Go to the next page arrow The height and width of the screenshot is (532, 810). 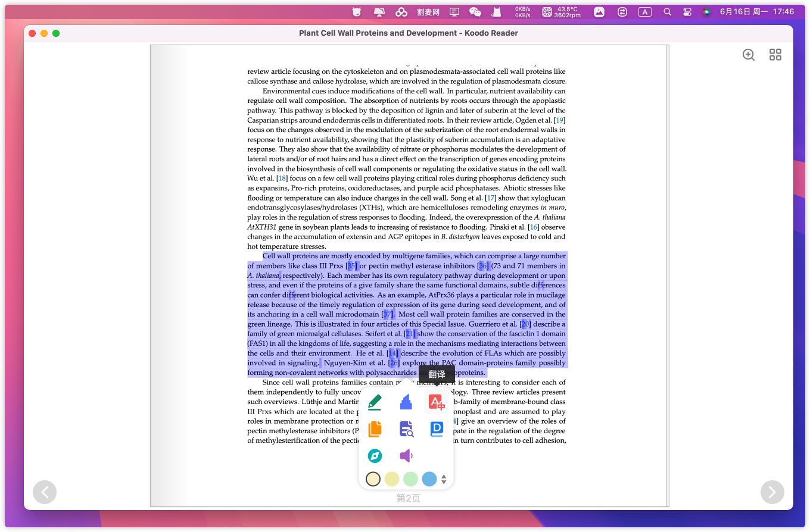772,492
